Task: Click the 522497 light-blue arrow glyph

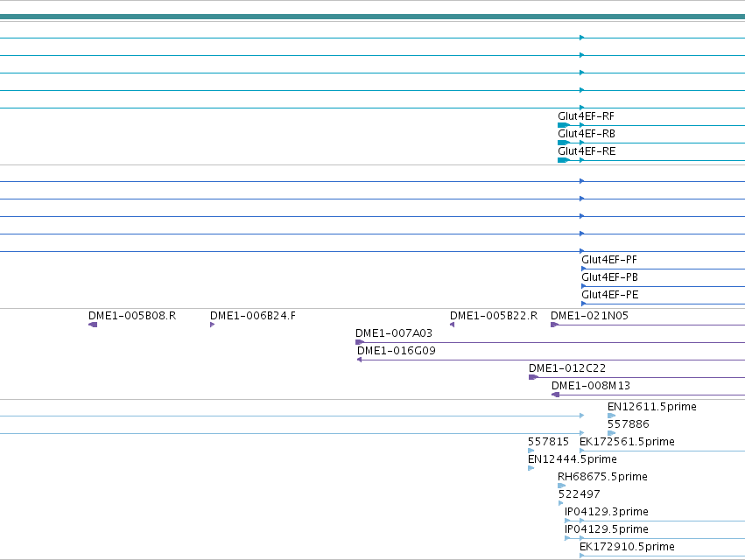Action: click(561, 503)
